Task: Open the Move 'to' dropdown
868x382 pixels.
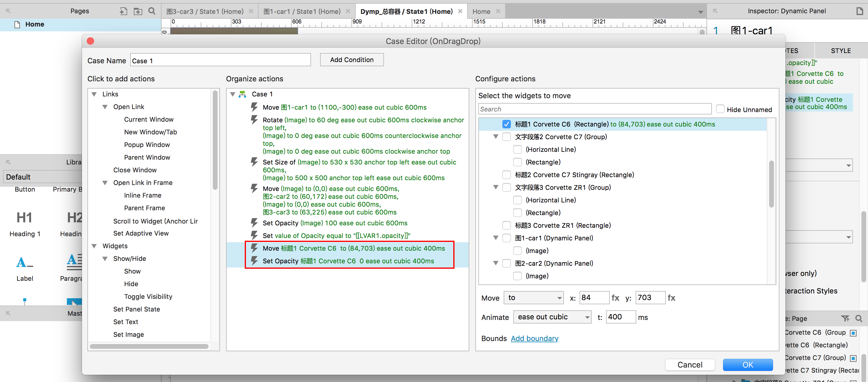Action: coord(533,298)
